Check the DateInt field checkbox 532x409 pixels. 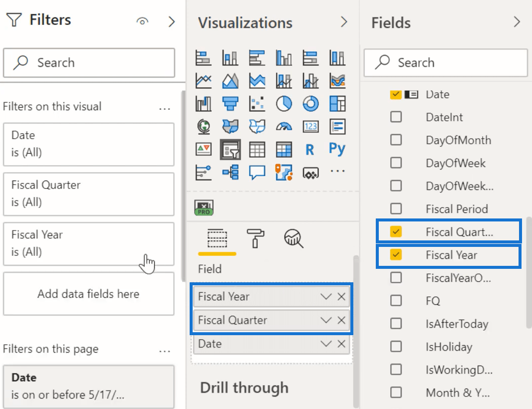tap(396, 117)
